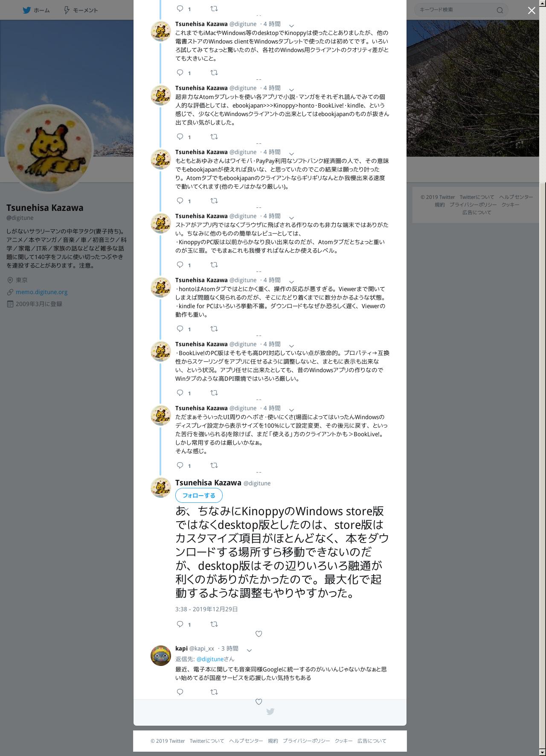546x756 pixels.
Task: Click the keyword search input field
Action: 455,10
